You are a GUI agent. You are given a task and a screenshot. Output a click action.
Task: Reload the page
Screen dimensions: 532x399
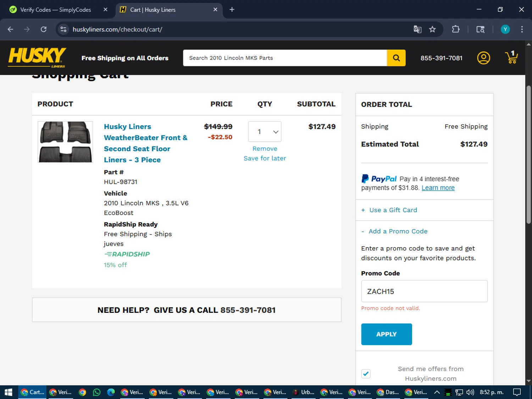(44, 29)
